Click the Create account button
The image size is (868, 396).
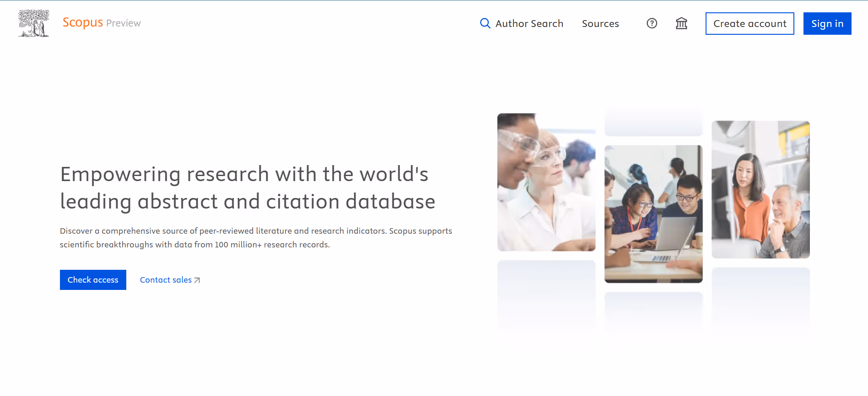pos(750,23)
